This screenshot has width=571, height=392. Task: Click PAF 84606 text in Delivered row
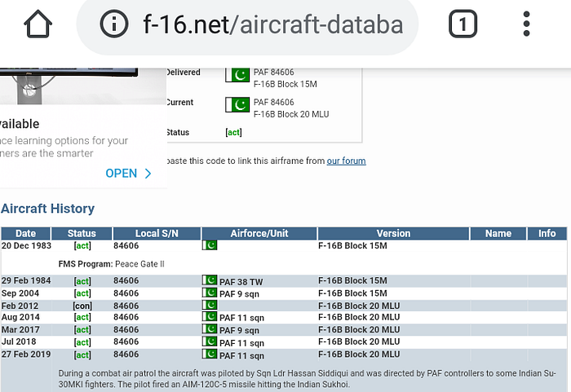click(x=274, y=72)
